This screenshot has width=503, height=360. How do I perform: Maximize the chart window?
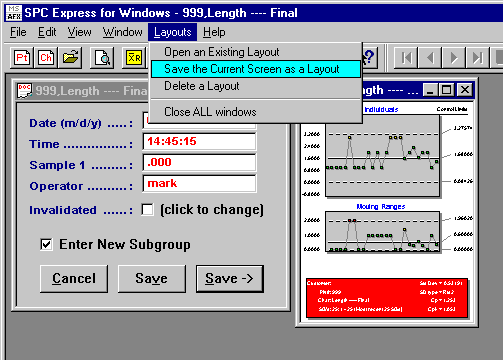446,90
